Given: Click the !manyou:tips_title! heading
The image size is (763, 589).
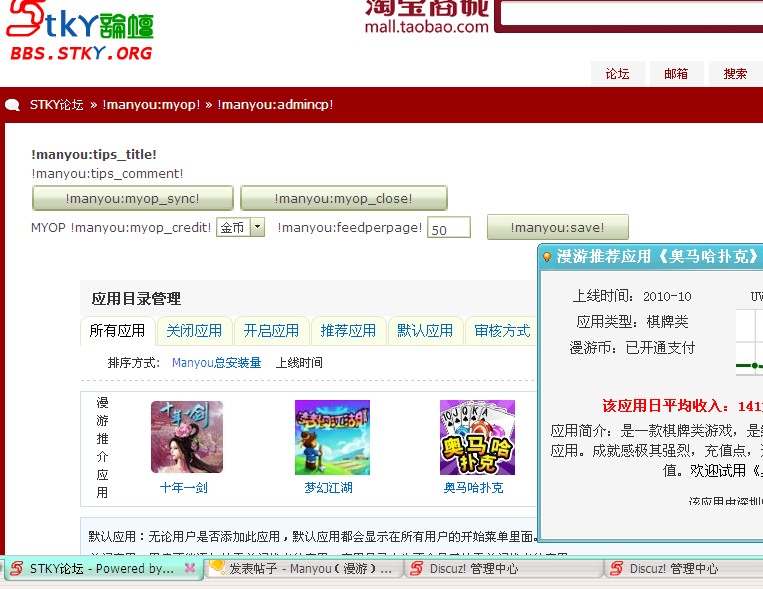Looking at the screenshot, I should (93, 154).
